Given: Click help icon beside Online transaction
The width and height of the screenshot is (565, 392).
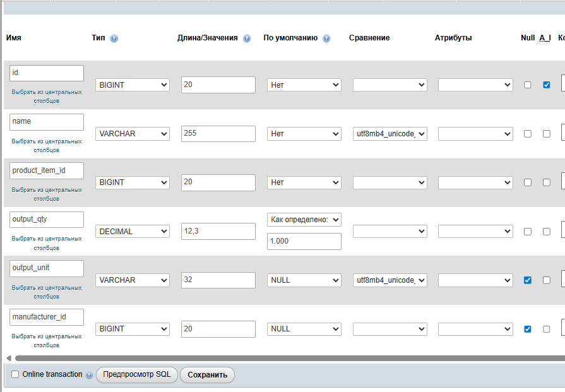Looking at the screenshot, I should [89, 375].
